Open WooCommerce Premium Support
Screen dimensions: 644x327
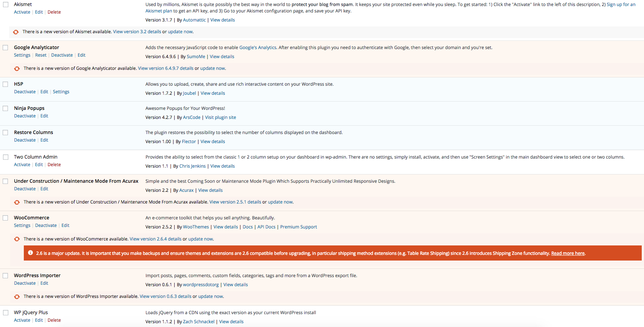pyautogui.click(x=298, y=227)
